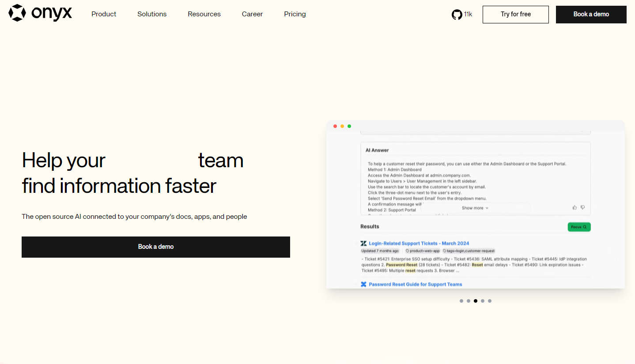Click the tag icon on product=web-app label

(407, 251)
